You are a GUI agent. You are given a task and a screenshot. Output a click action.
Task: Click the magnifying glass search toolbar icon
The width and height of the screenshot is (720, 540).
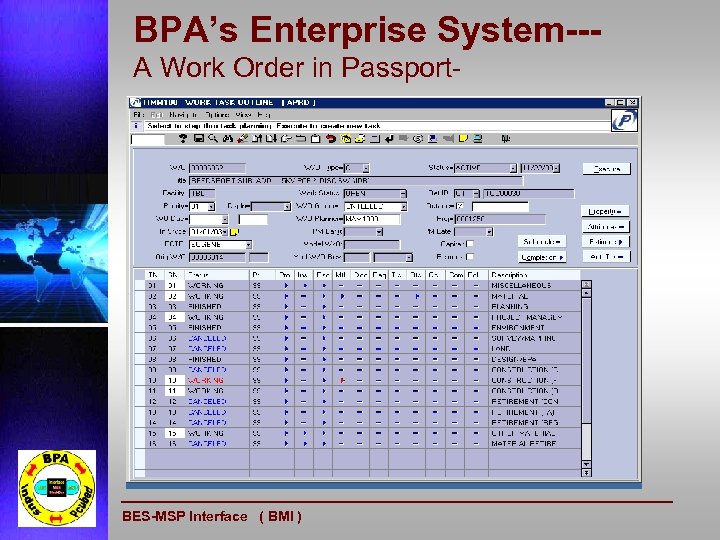213,138
